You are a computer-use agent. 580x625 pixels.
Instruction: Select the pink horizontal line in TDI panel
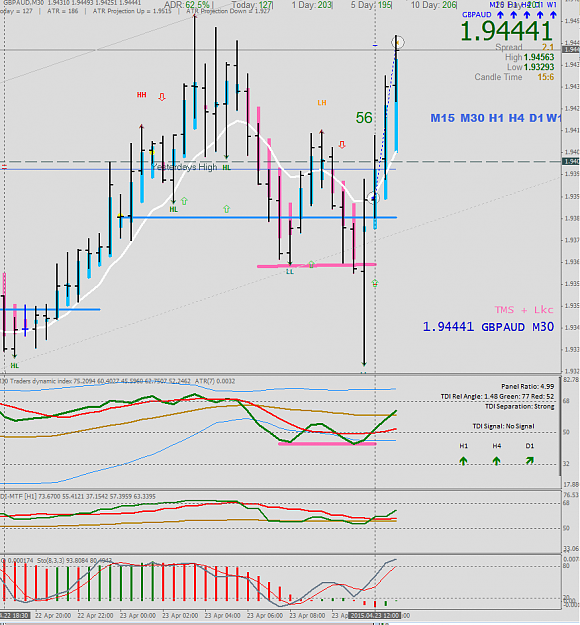click(x=327, y=444)
